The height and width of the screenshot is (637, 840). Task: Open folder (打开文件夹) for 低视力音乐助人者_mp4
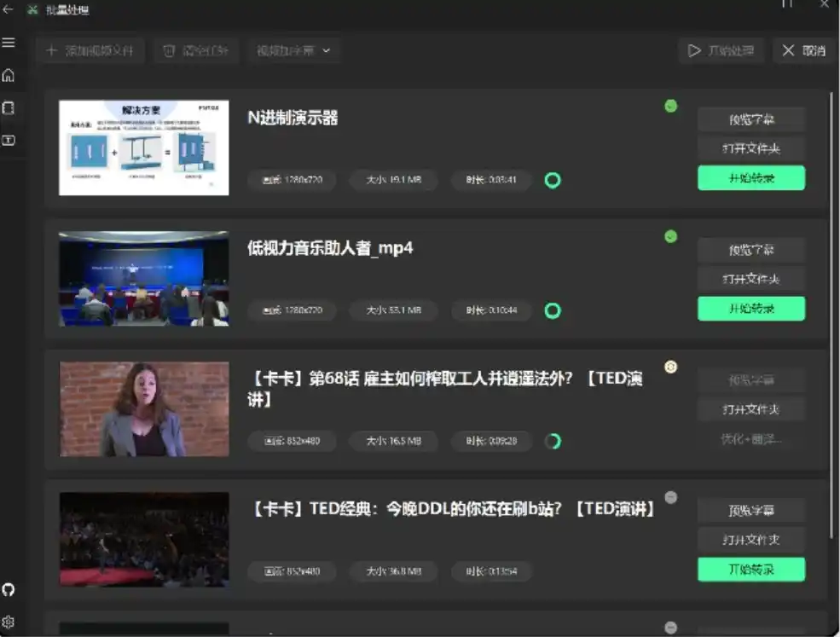[751, 279]
